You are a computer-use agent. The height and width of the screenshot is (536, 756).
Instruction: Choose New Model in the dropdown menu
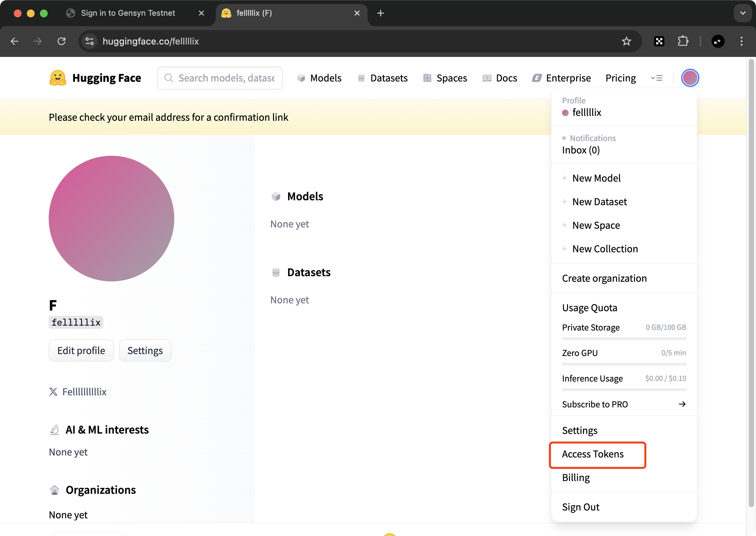pyautogui.click(x=596, y=178)
